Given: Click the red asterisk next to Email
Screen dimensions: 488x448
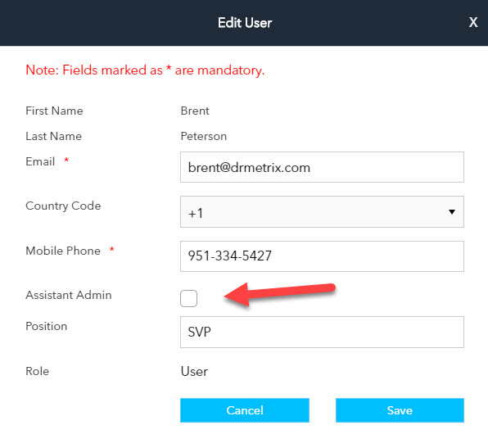Looking at the screenshot, I should (x=66, y=160).
